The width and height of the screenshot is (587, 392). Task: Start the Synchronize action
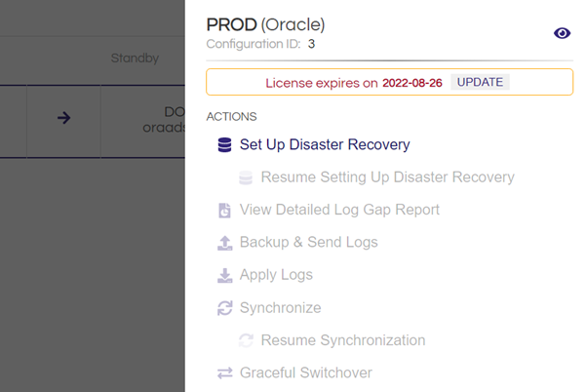[x=280, y=308]
